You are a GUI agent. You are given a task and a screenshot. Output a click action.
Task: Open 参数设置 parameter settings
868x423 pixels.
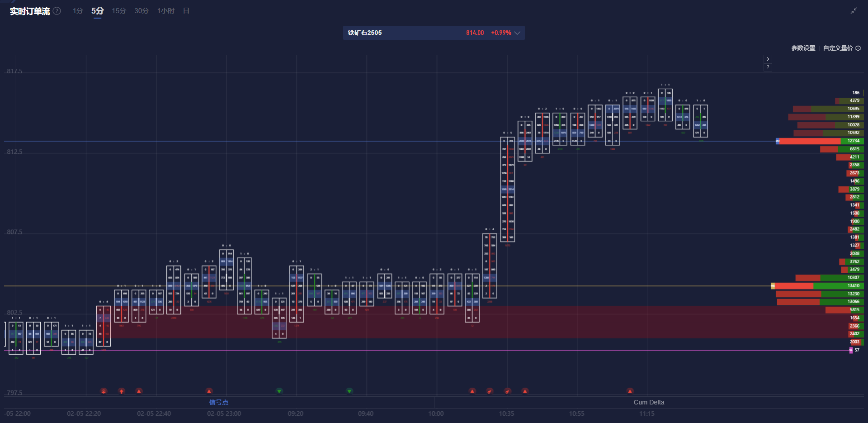(803, 48)
